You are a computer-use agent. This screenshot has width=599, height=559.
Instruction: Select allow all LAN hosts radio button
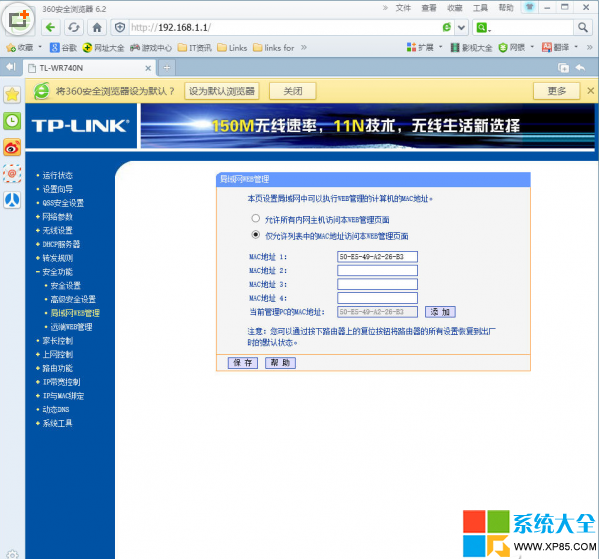coord(256,218)
